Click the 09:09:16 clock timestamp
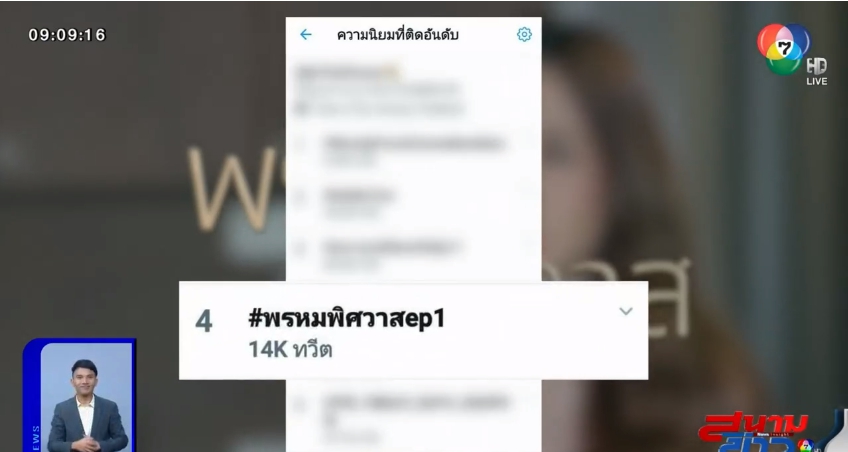Image resolution: width=848 pixels, height=452 pixels. pos(67,35)
